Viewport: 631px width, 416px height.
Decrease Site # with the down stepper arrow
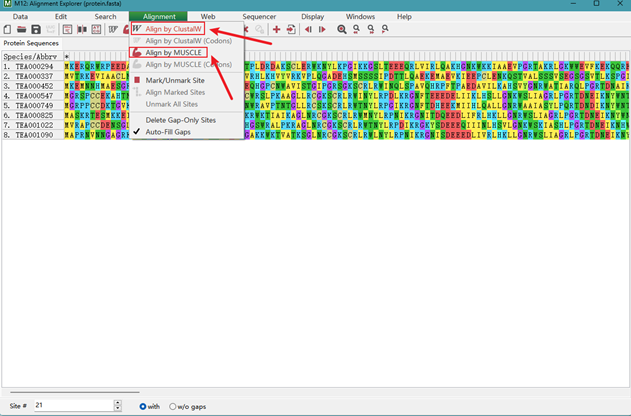coord(118,408)
